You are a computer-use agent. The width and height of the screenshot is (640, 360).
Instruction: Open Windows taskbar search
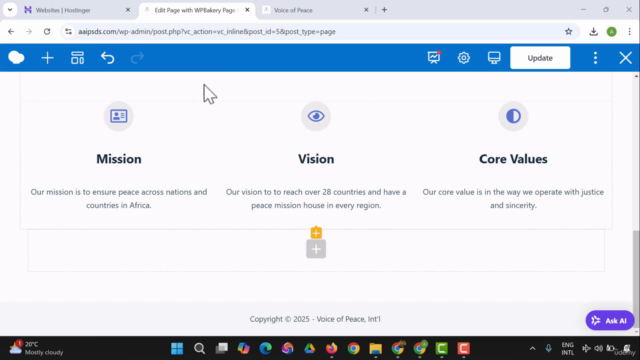[x=199, y=348]
